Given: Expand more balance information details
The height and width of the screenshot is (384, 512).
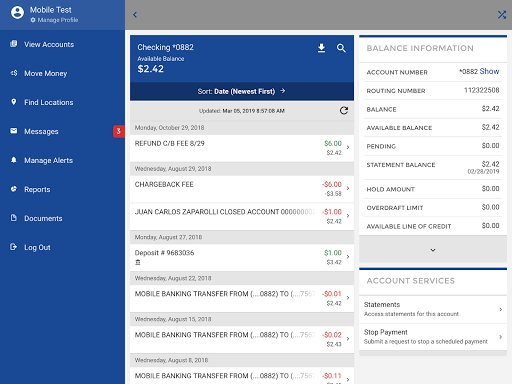Looking at the screenshot, I should pos(433,250).
